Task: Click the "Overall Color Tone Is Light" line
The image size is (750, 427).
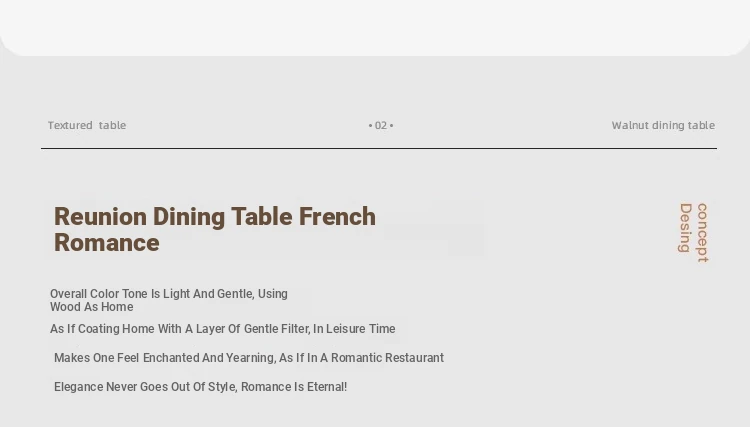Action: point(168,294)
